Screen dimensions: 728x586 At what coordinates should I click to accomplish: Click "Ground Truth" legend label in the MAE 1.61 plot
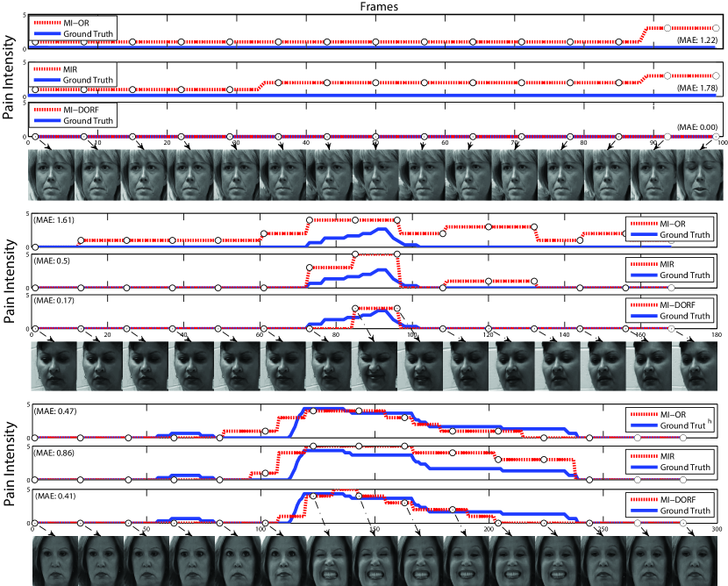coord(685,235)
